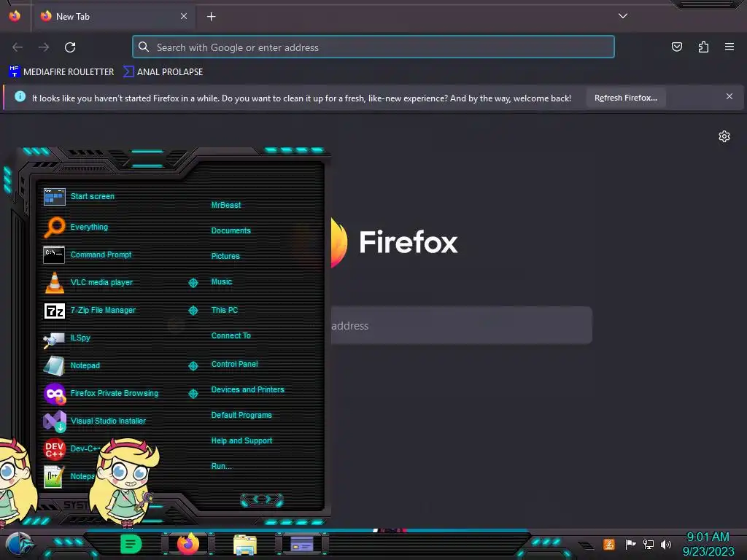Open Notepad++ entry icon
The width and height of the screenshot is (747, 560).
pyautogui.click(x=54, y=476)
